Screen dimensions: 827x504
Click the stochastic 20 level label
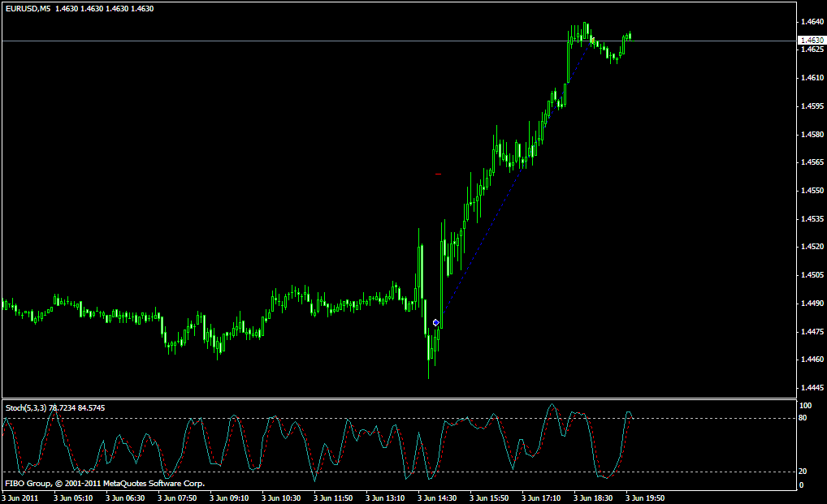point(804,472)
